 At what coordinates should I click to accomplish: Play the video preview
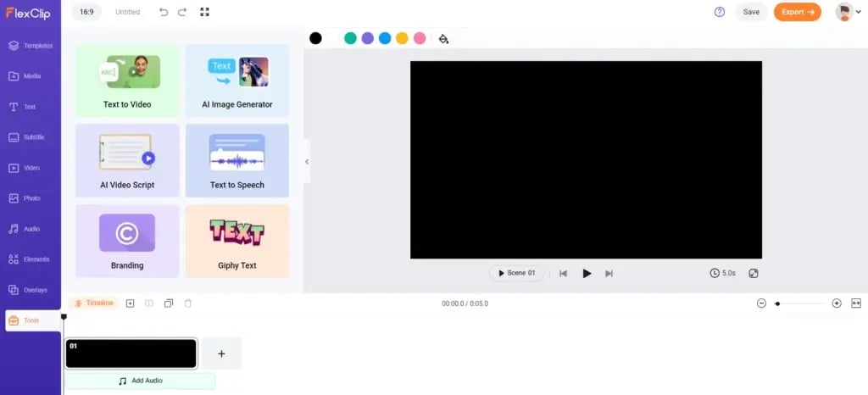coord(587,273)
